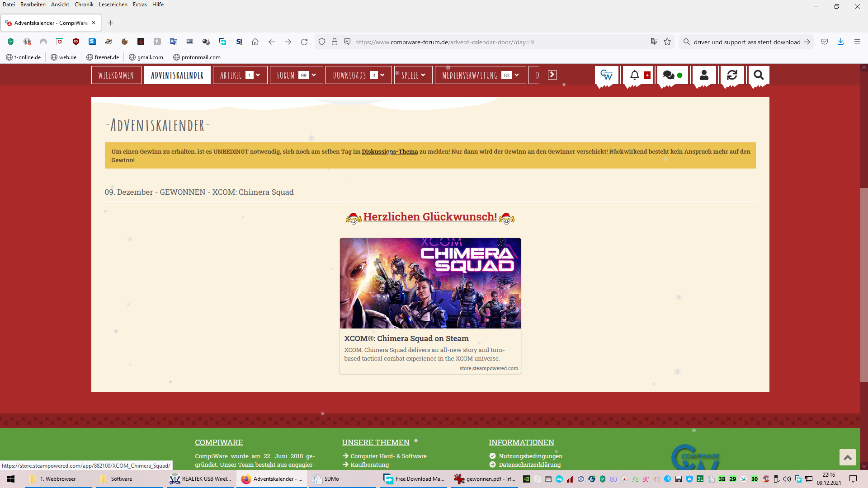Image resolution: width=868 pixels, height=488 pixels.
Task: Reload the current page
Action: click(x=304, y=42)
